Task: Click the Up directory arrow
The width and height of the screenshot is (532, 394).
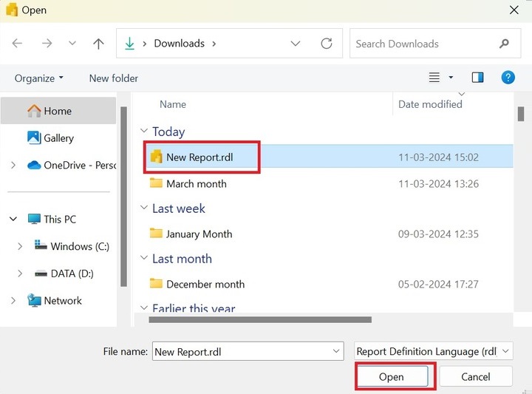Action: point(98,44)
